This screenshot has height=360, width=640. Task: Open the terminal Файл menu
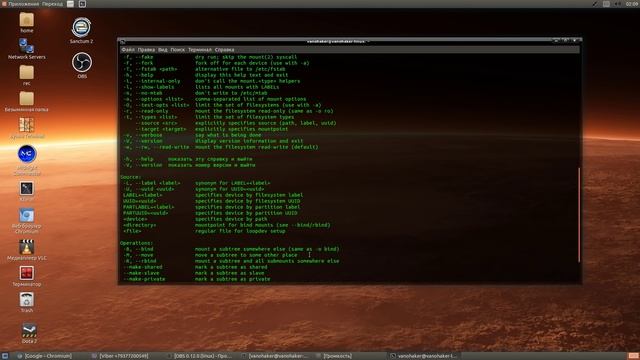point(128,50)
